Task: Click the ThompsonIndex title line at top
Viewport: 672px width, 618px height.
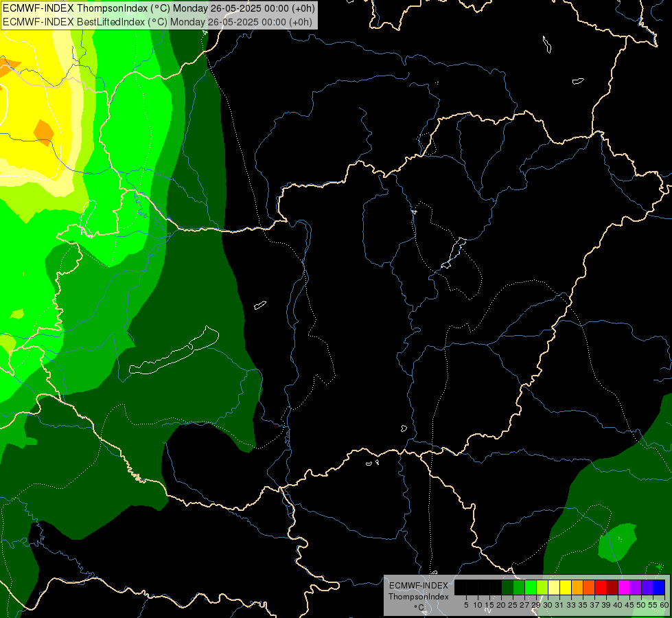Action: (159, 8)
